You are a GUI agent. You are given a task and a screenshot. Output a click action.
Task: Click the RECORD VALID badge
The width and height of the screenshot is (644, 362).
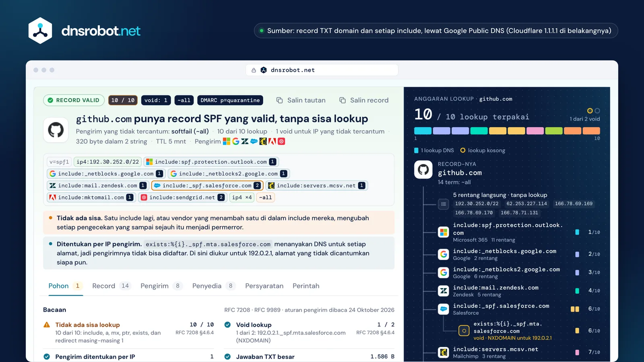(x=74, y=100)
